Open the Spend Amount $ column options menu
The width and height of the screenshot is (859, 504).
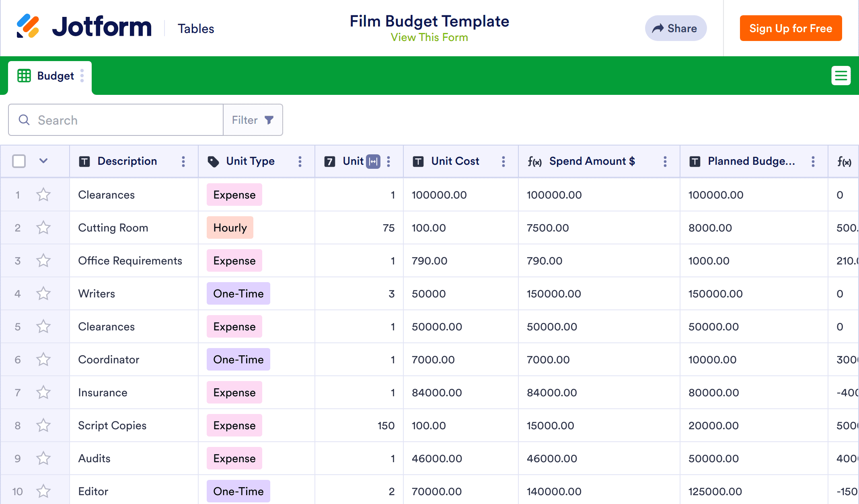click(x=665, y=162)
